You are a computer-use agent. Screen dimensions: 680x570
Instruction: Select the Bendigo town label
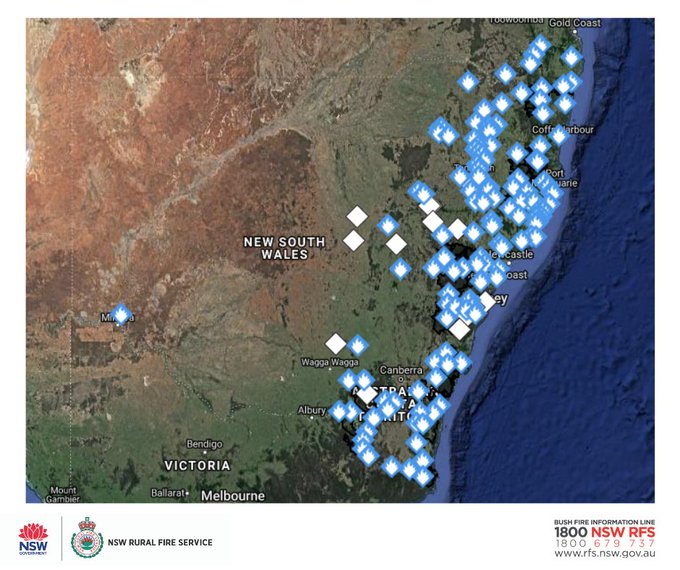204,444
